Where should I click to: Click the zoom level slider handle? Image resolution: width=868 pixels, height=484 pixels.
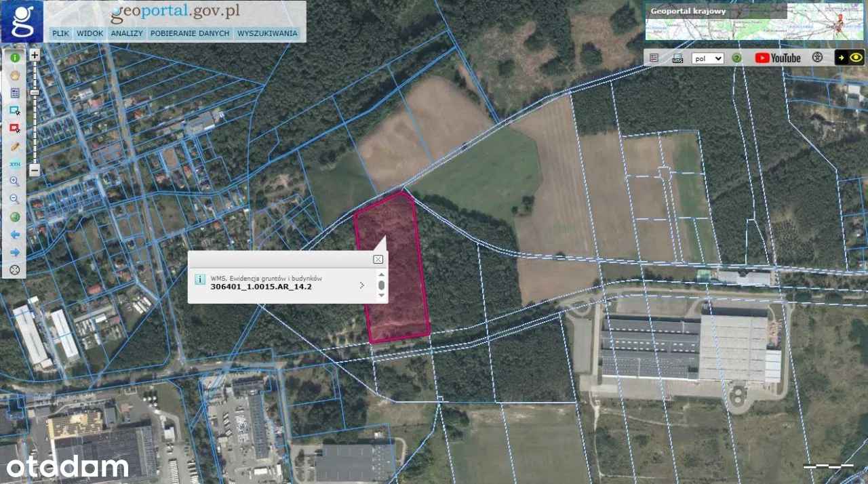(35, 92)
